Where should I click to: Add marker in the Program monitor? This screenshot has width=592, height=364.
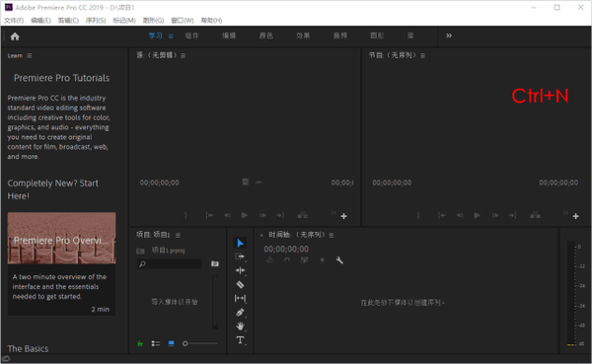click(x=418, y=215)
